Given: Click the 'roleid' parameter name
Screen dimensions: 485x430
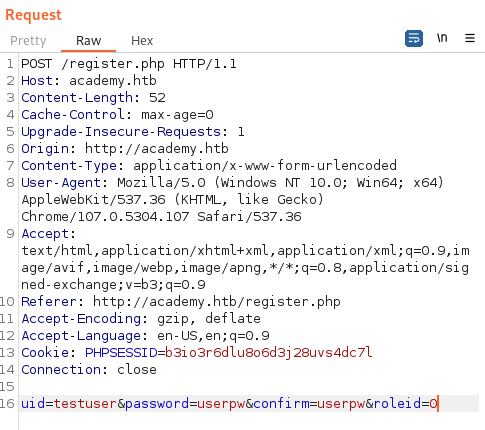Looking at the screenshot, I should (x=397, y=404).
